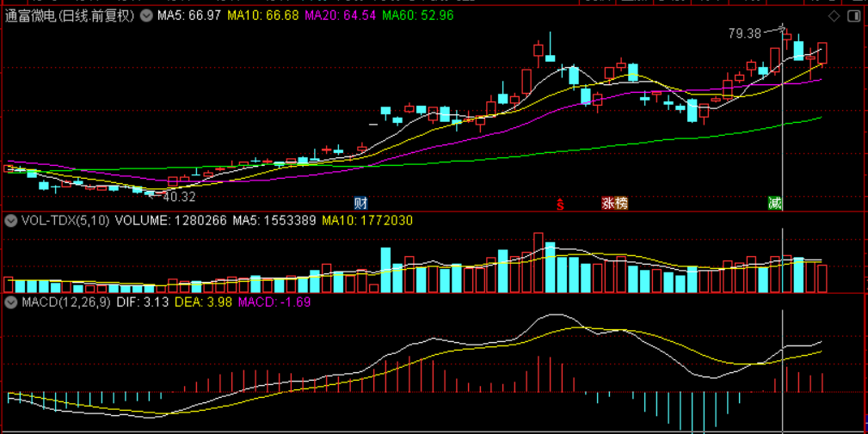This screenshot has height=434, width=868.
Task: Click the MA10: 66.68 label
Action: (x=263, y=15)
